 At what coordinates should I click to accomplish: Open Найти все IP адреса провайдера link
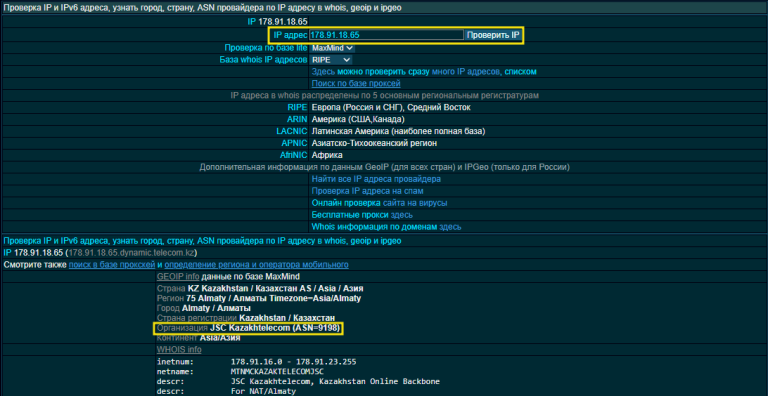pyautogui.click(x=376, y=179)
